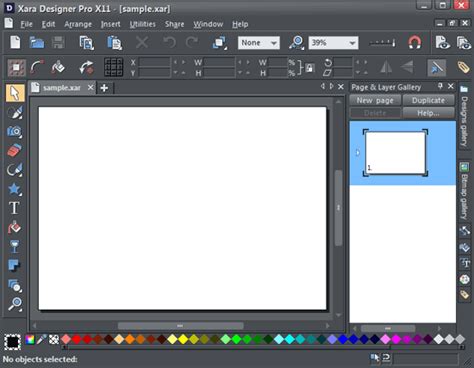This screenshot has width=474, height=368.
Task: Toggle the lock aspect ratio padlock
Action: [x=310, y=68]
